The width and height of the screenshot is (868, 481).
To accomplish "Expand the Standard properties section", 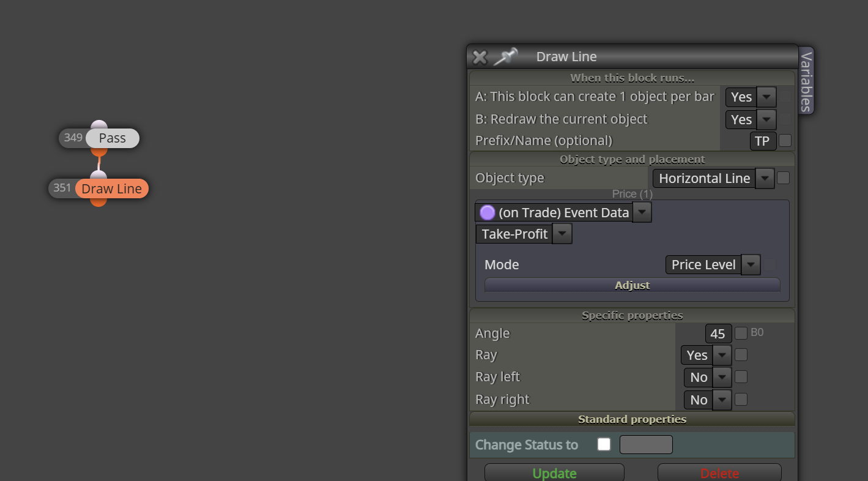I will click(x=632, y=419).
